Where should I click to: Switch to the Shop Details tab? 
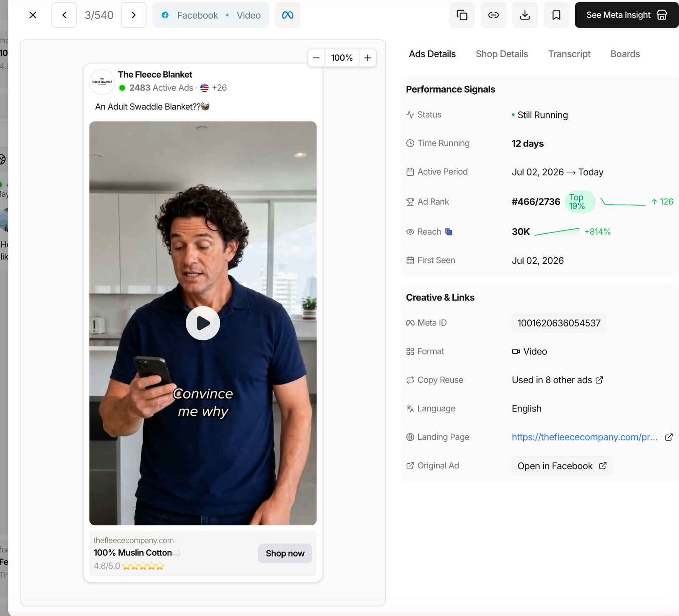click(502, 54)
